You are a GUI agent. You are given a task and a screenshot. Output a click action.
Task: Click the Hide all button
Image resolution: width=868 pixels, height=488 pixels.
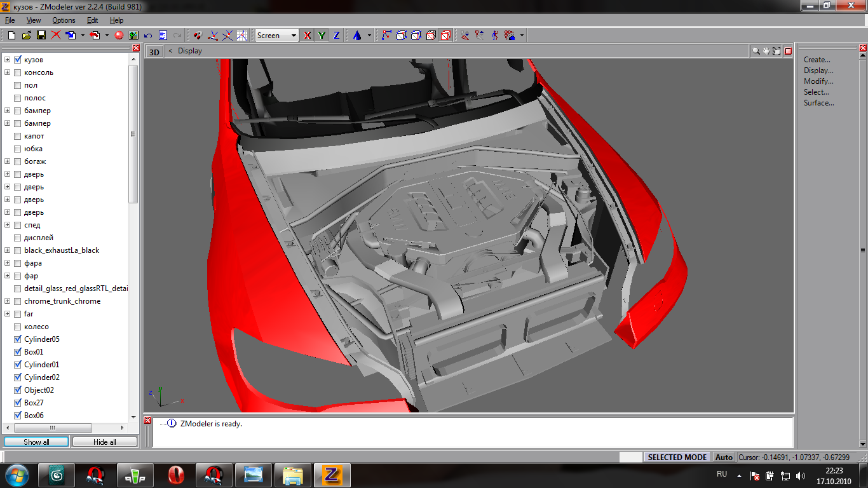click(x=104, y=442)
